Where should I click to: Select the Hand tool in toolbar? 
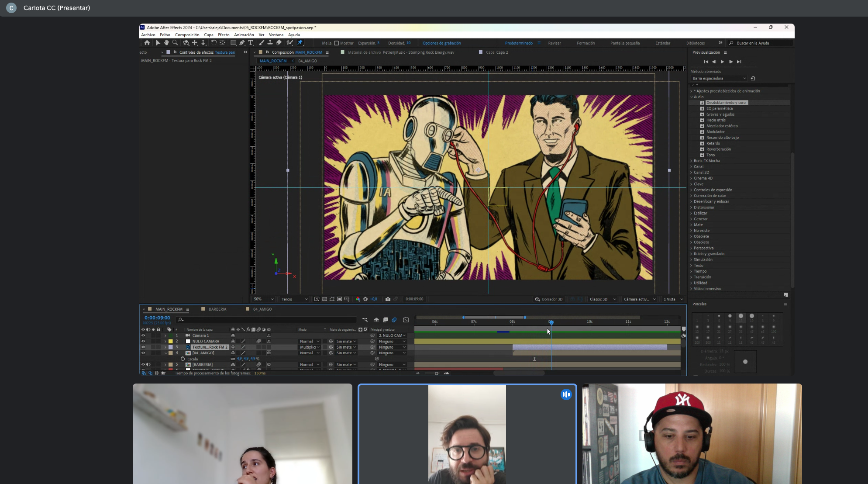point(166,43)
